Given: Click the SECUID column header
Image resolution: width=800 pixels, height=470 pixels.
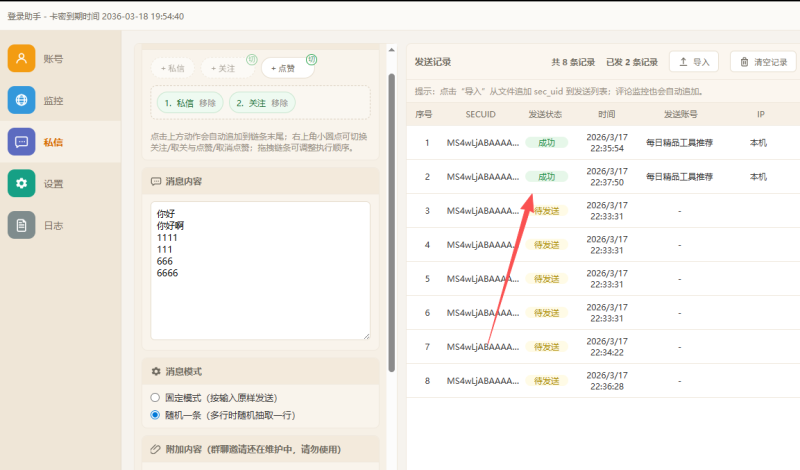Looking at the screenshot, I should tap(481, 114).
